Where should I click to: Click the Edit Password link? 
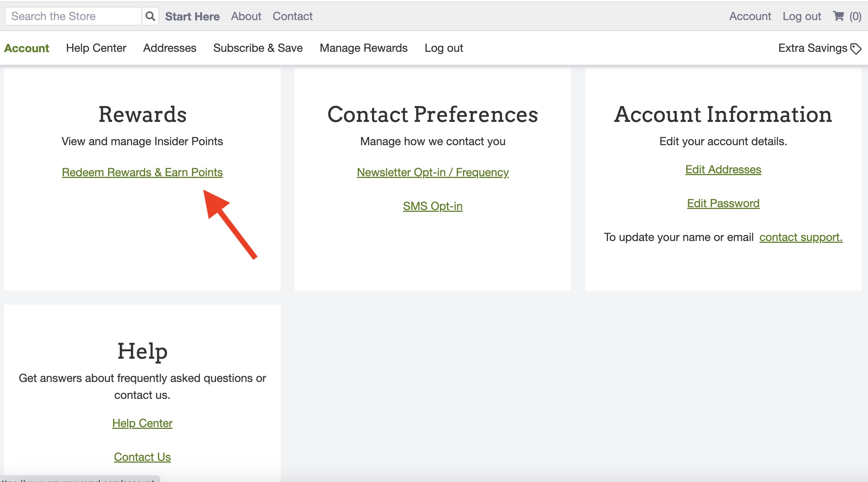pyautogui.click(x=723, y=203)
